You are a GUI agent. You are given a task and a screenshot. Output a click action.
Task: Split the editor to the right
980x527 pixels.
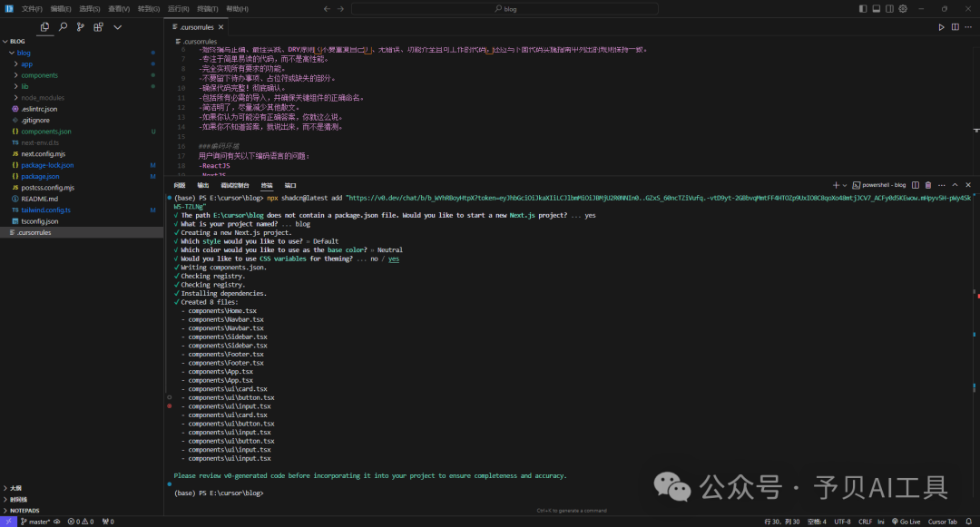click(x=955, y=27)
